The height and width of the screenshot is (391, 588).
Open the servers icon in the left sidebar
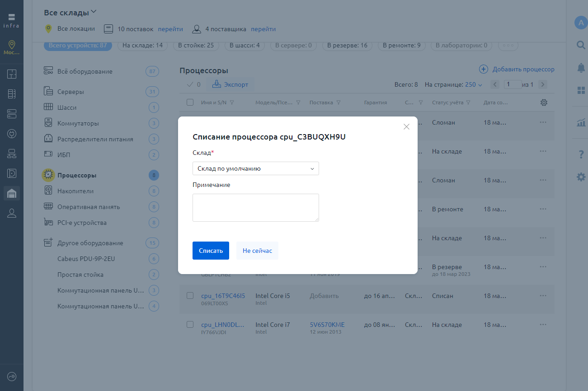12,114
